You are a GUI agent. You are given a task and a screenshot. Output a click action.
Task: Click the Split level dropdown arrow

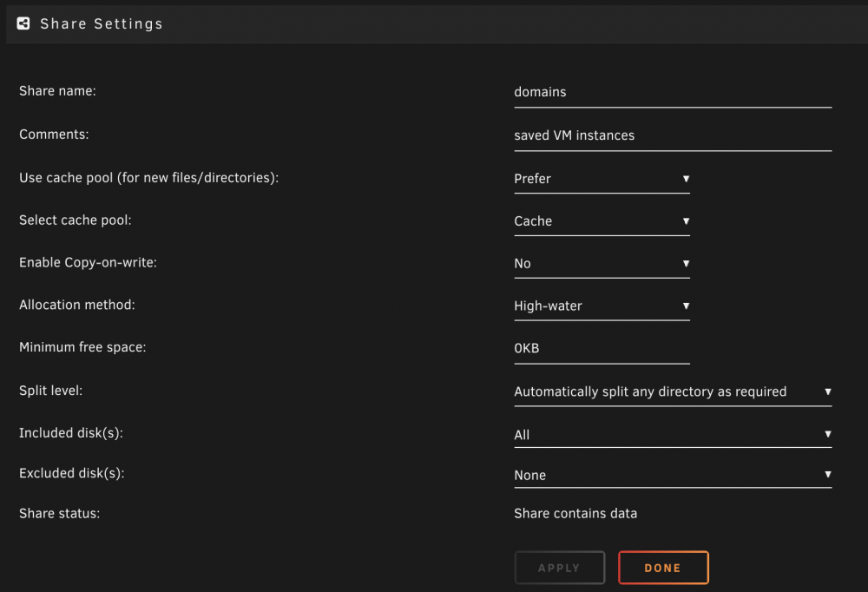click(x=827, y=391)
